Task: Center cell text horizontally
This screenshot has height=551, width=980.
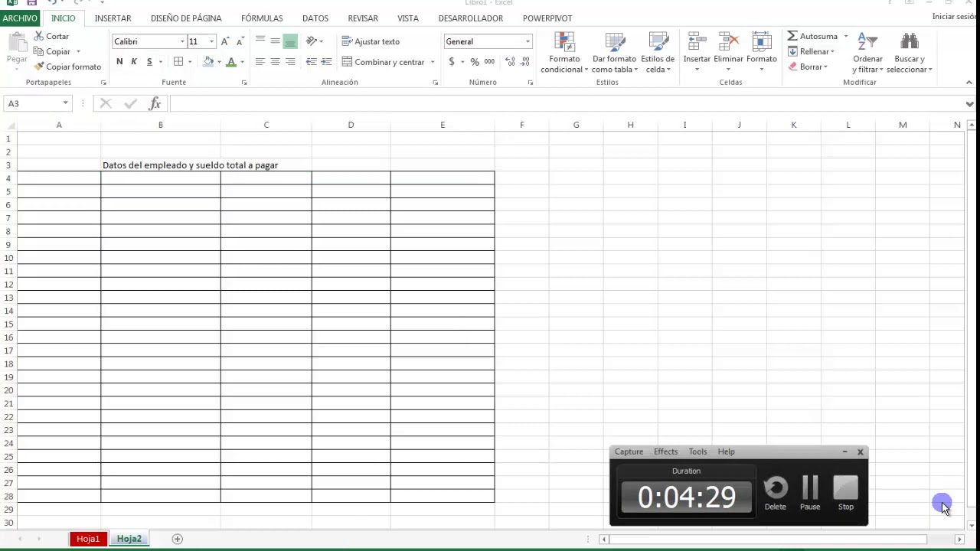Action: [x=275, y=61]
